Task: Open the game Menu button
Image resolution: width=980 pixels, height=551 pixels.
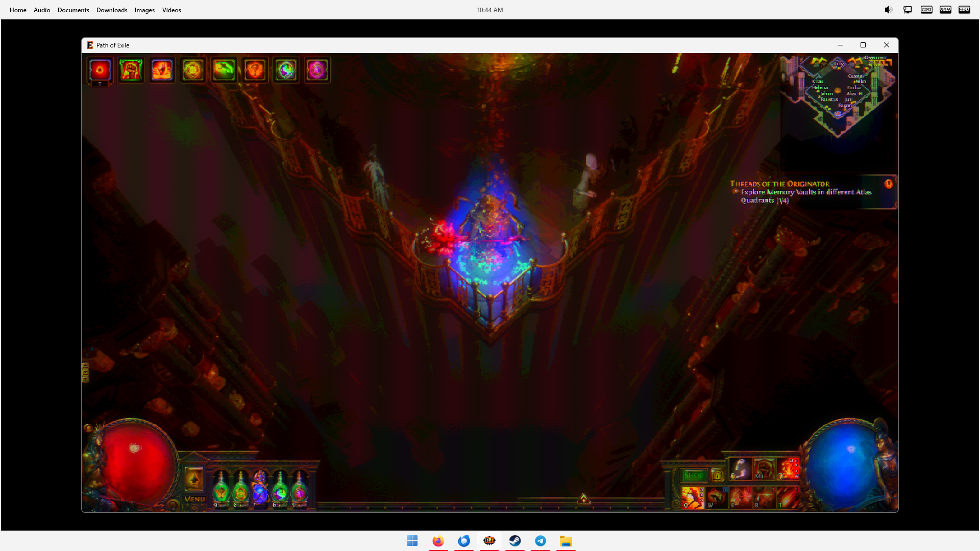Action: click(x=194, y=499)
